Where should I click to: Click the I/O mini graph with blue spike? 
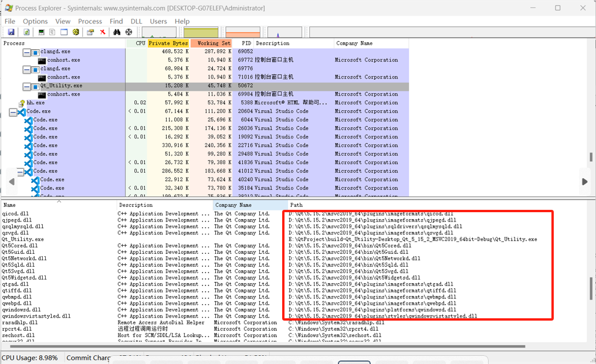click(285, 32)
